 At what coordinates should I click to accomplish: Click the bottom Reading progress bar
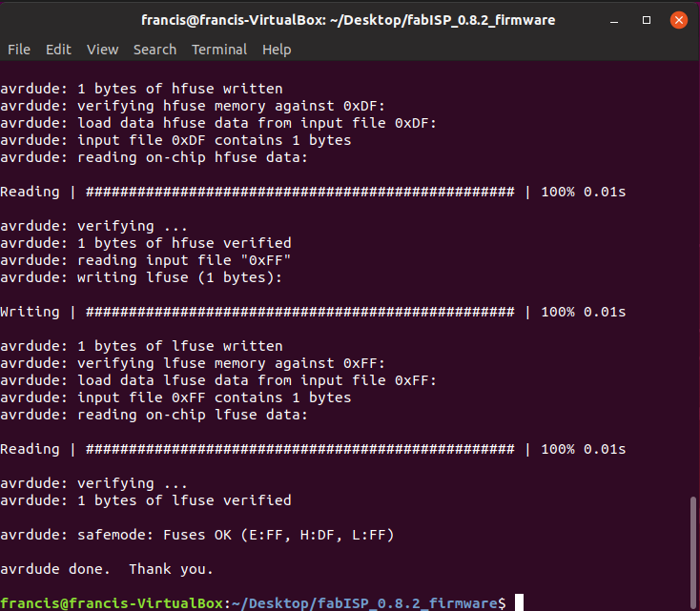point(313,449)
